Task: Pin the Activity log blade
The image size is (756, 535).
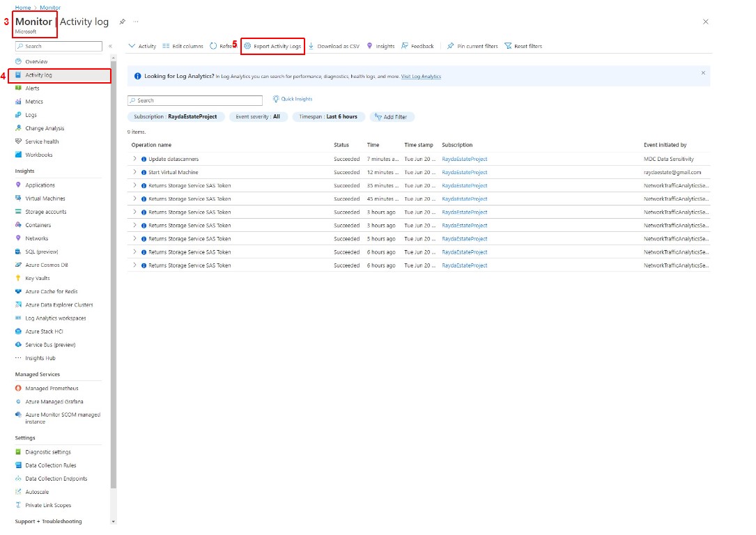Action: coord(123,22)
